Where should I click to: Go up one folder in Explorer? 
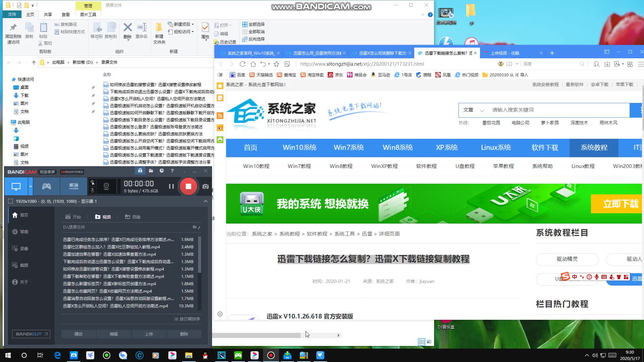[34, 62]
